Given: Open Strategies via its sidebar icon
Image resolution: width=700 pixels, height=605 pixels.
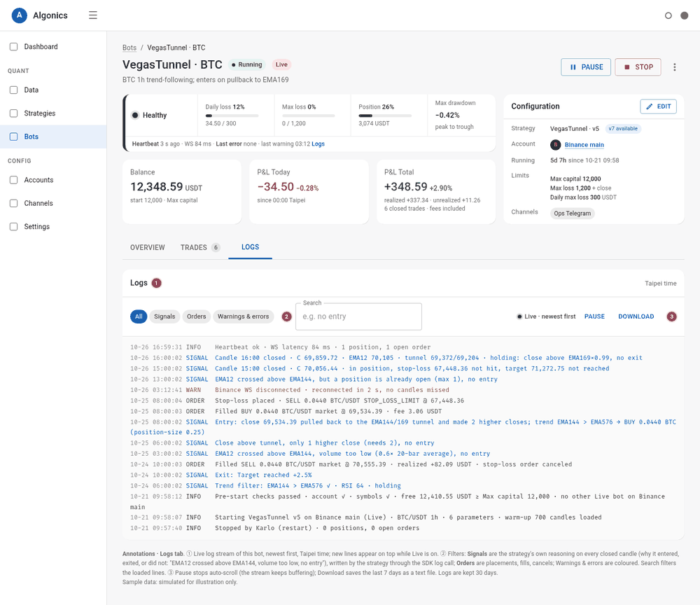Looking at the screenshot, I should click(x=14, y=113).
